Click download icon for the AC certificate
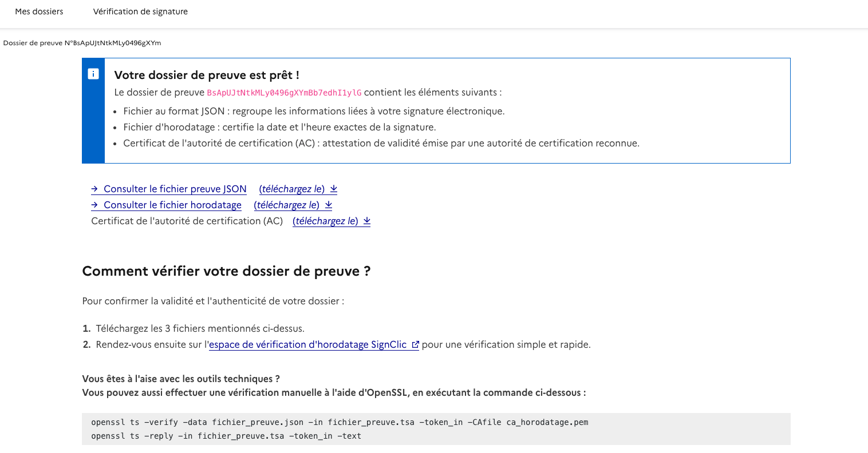This screenshot has height=453, width=868. (x=367, y=221)
